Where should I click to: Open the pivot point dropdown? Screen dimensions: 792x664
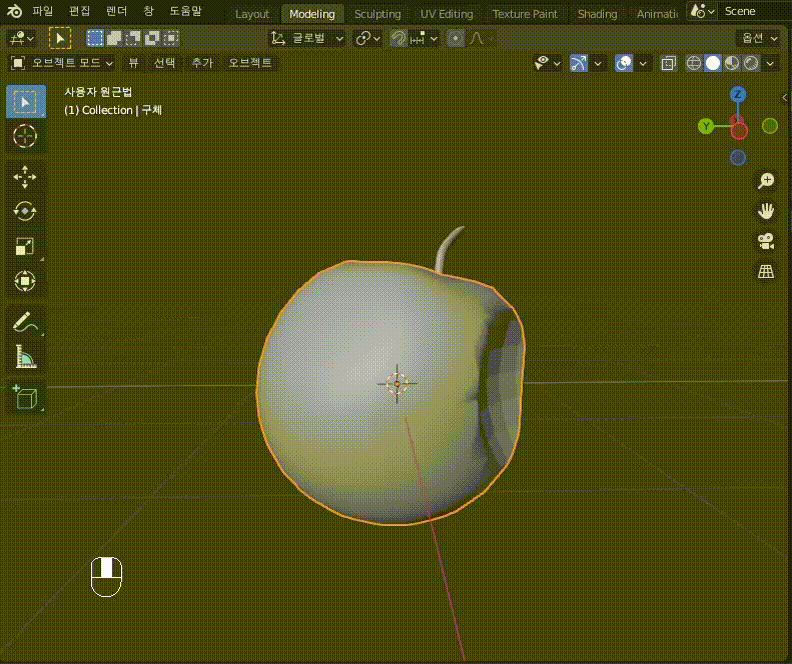[x=368, y=38]
